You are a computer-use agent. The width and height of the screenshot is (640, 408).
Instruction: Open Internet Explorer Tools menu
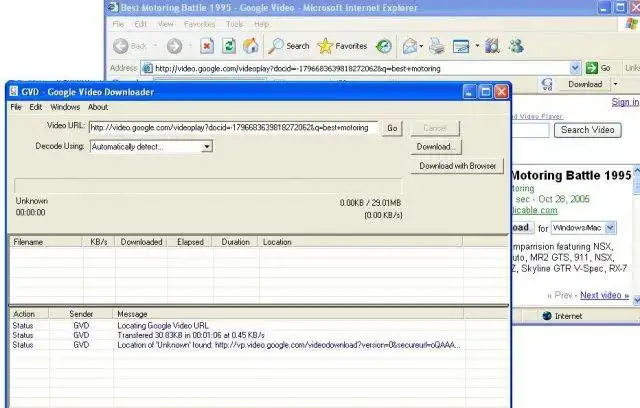pos(235,24)
